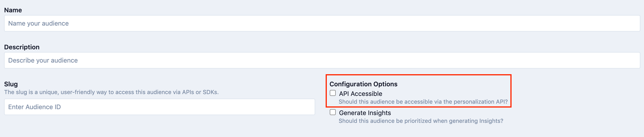Click the Description label

pos(22,47)
